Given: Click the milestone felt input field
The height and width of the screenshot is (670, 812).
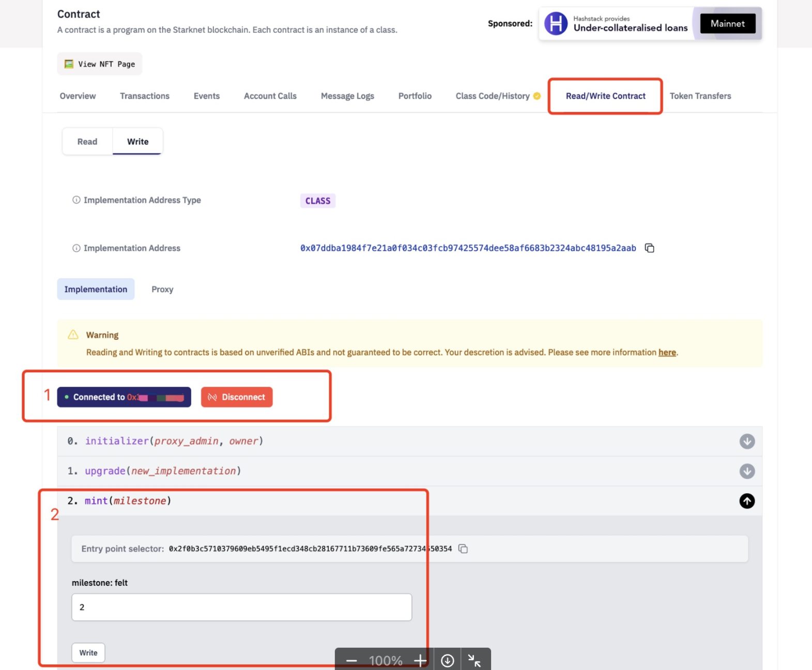Looking at the screenshot, I should coord(241,607).
